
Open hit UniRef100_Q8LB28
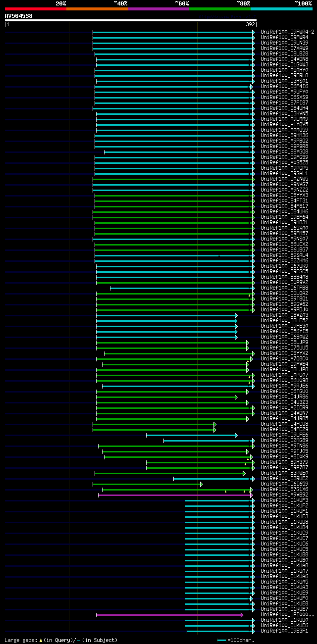point(284,53)
